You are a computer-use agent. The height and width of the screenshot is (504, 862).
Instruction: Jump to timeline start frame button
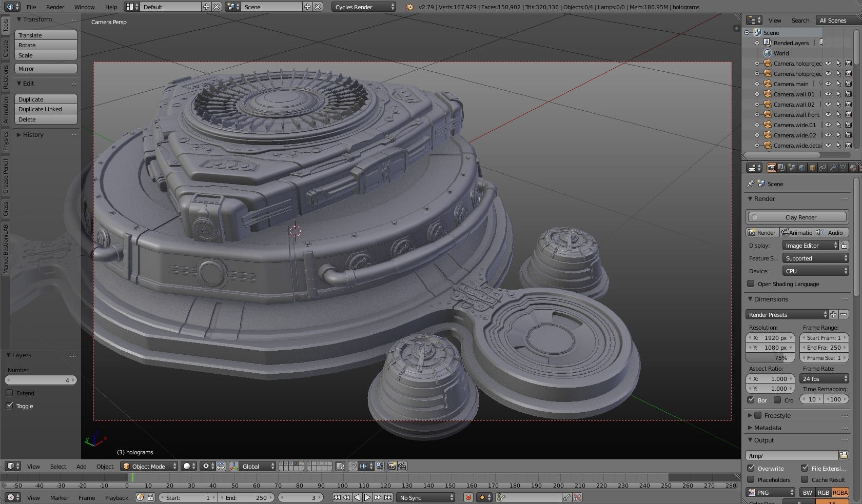tap(337, 497)
